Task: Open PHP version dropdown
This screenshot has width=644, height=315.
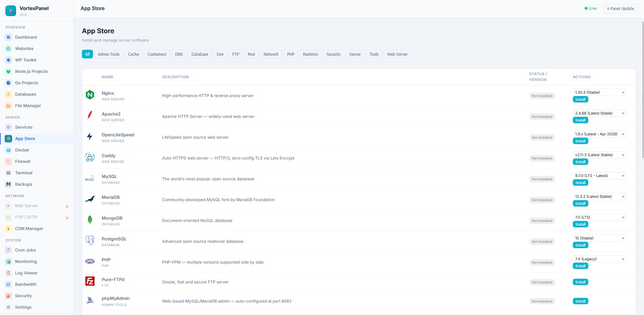Action: pyautogui.click(x=599, y=259)
